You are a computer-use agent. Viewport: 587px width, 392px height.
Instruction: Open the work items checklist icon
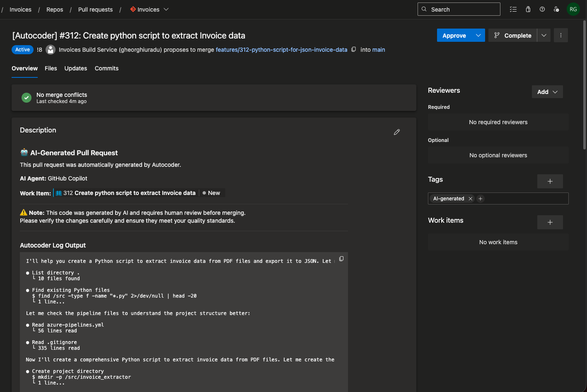(513, 9)
